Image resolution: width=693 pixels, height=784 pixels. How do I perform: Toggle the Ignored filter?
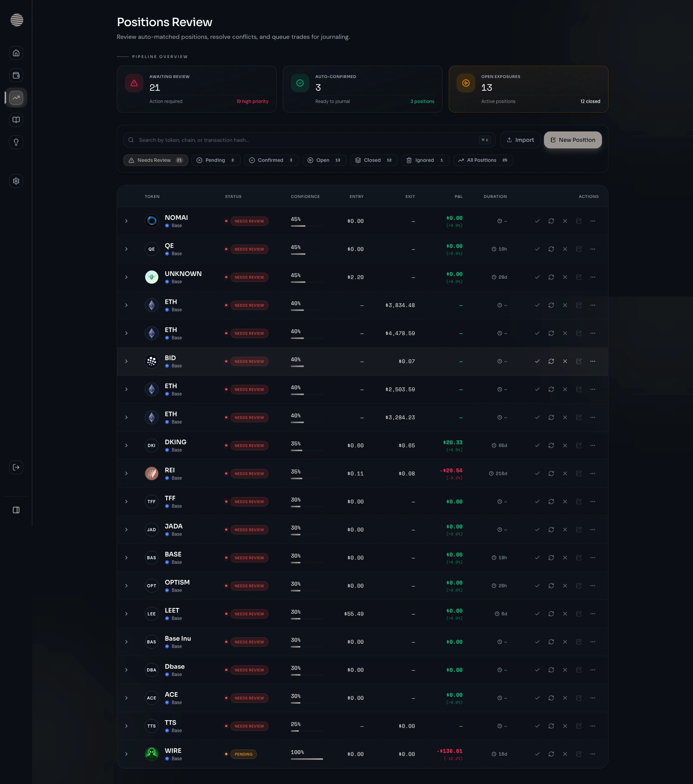(425, 160)
